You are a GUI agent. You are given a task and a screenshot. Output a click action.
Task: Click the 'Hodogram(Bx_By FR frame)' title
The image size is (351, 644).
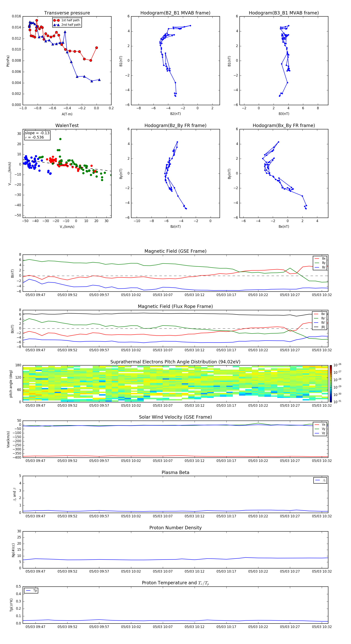(x=284, y=125)
